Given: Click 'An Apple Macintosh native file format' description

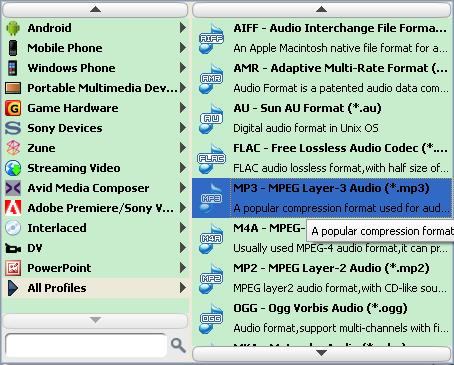Looking at the screenshot, I should pyautogui.click(x=340, y=48).
